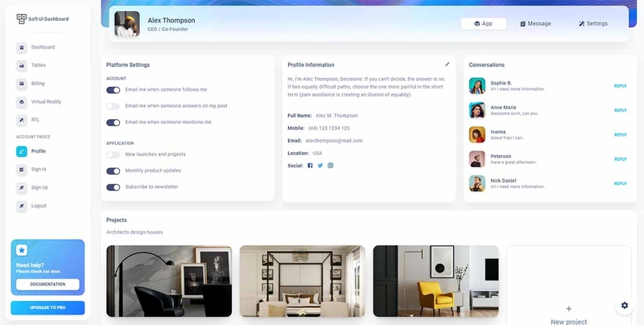Click the New project text label

click(x=569, y=322)
